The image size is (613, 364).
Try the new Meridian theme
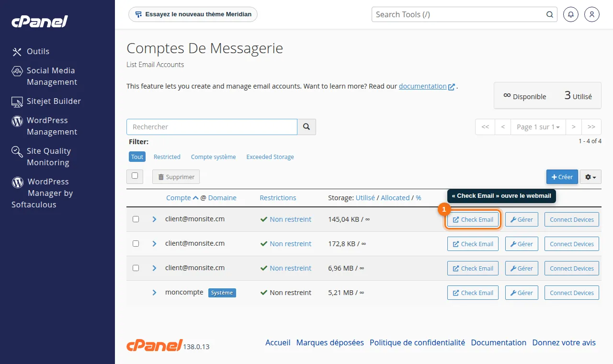coord(193,14)
